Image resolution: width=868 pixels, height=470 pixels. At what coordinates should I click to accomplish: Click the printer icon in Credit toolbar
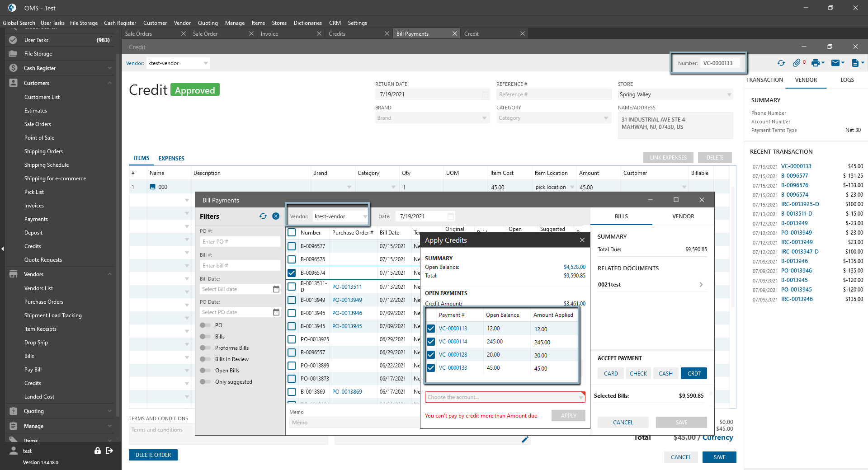(815, 63)
